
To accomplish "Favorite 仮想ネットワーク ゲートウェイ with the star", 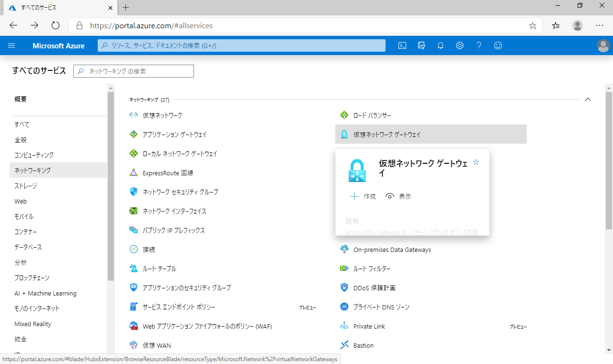I will 476,162.
